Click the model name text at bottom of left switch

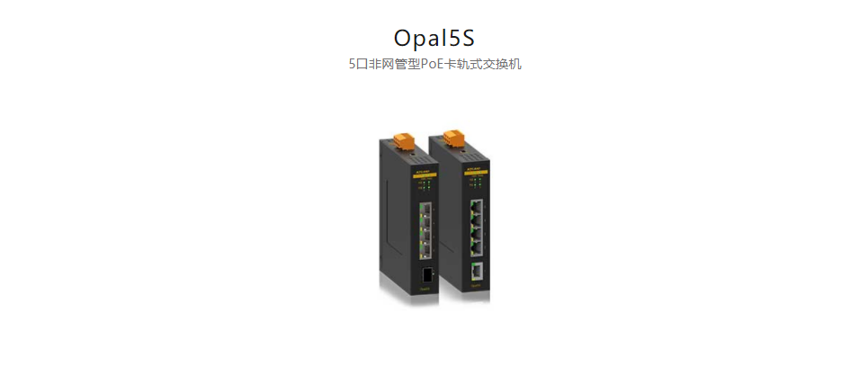[x=425, y=290]
